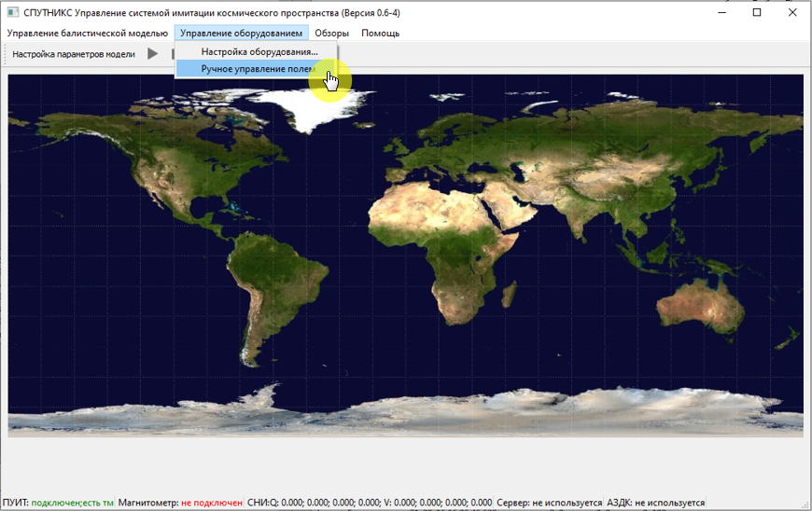Close the СПУТНИКС window
812x511 pixels.
[791, 12]
